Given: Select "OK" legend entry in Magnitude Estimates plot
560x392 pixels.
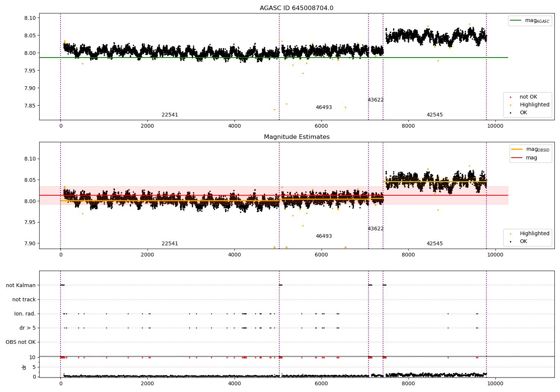Looking at the screenshot, I should [x=523, y=242].
